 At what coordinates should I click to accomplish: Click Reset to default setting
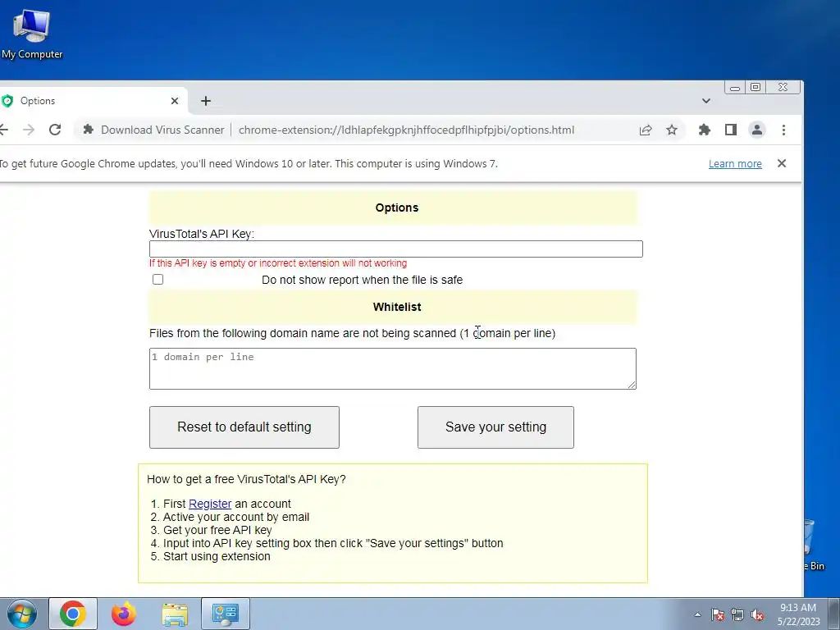point(244,427)
